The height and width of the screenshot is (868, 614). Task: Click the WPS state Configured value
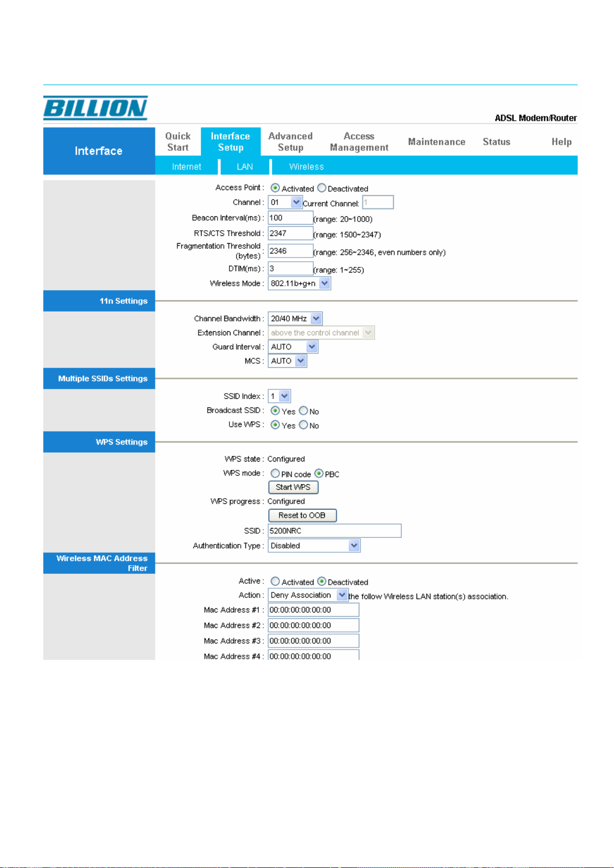pyautogui.click(x=286, y=459)
